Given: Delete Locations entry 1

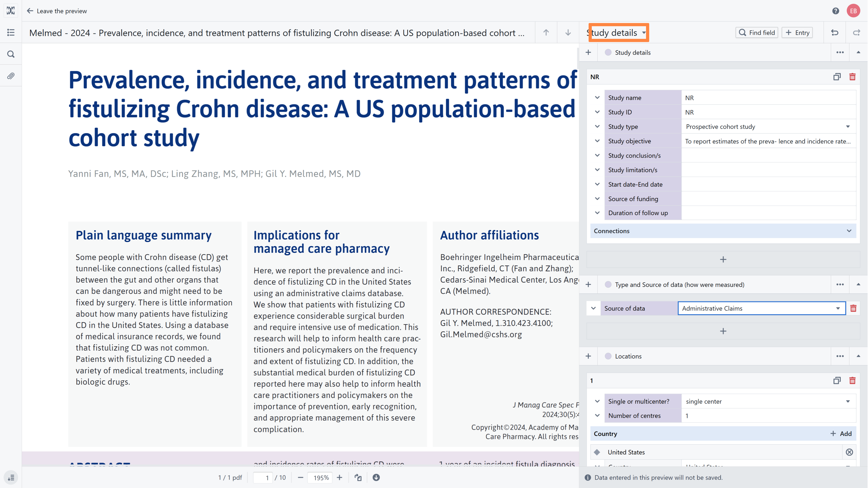Looking at the screenshot, I should pyautogui.click(x=852, y=380).
